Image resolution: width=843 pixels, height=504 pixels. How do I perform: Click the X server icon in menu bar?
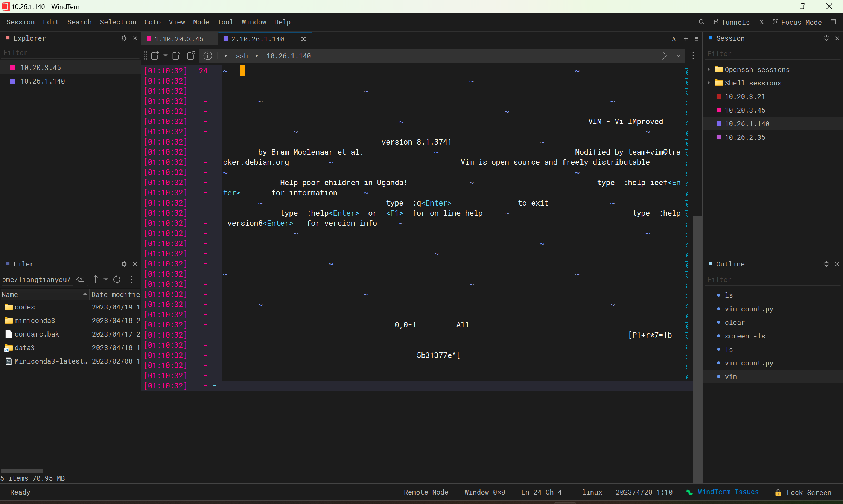coord(761,22)
